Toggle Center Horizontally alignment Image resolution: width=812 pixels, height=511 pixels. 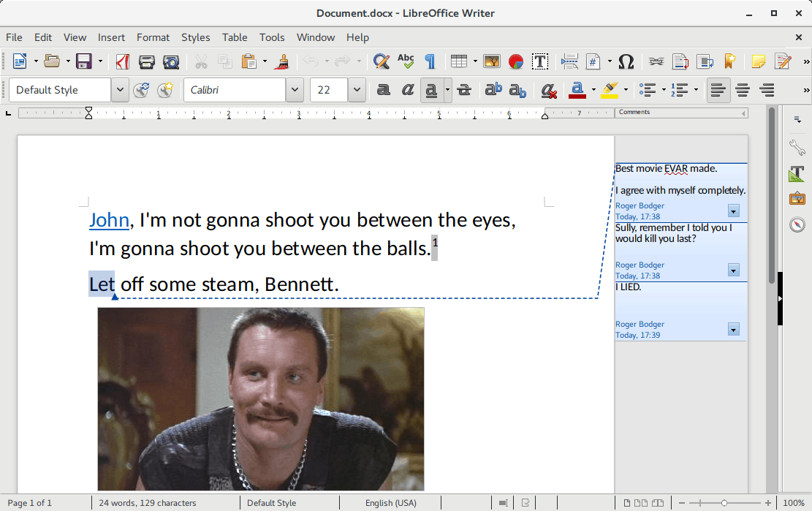click(x=743, y=90)
